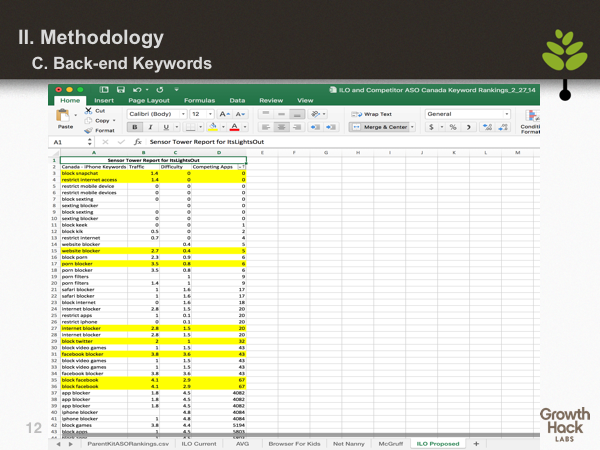Click the cell Borders icon
The height and width of the screenshot is (450, 600).
191,127
